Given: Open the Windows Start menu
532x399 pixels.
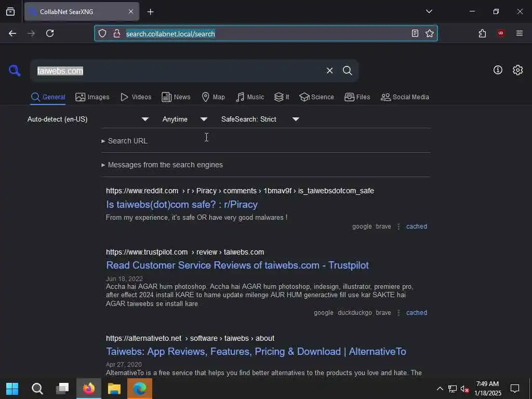Looking at the screenshot, I should point(12,389).
